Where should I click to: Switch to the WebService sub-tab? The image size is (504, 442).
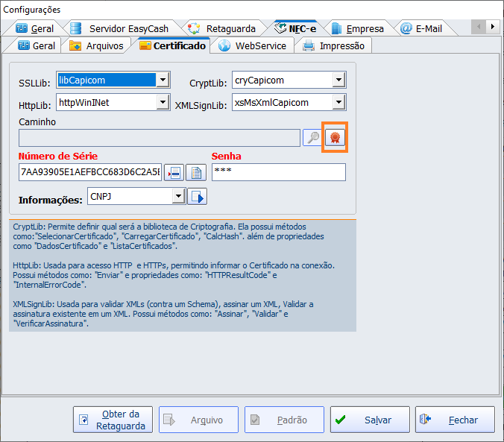[252, 45]
